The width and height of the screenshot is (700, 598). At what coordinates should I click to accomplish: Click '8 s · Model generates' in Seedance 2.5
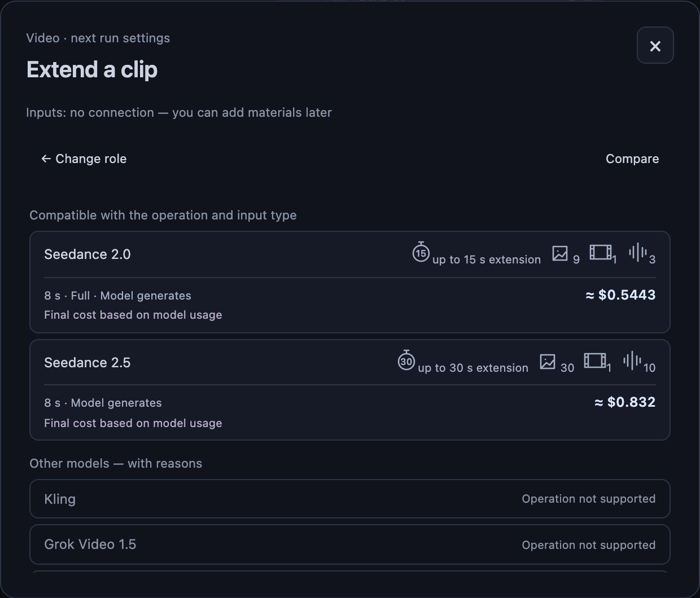(103, 403)
